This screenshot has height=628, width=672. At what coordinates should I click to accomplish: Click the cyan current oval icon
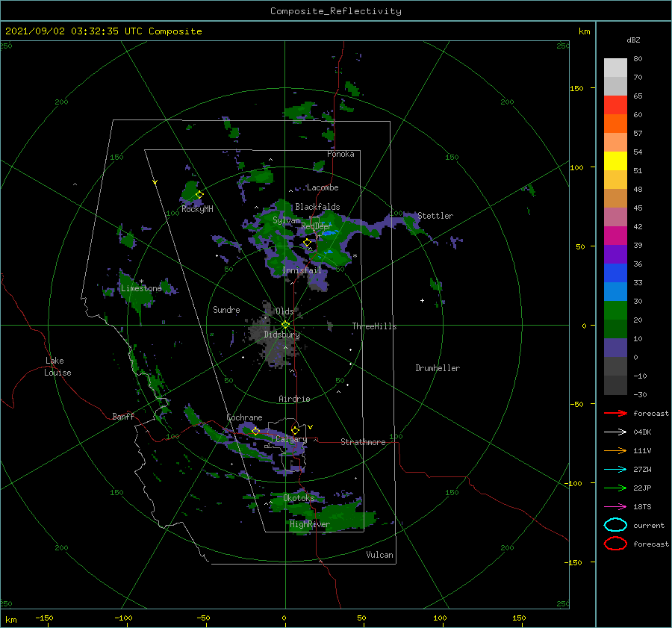tap(615, 525)
